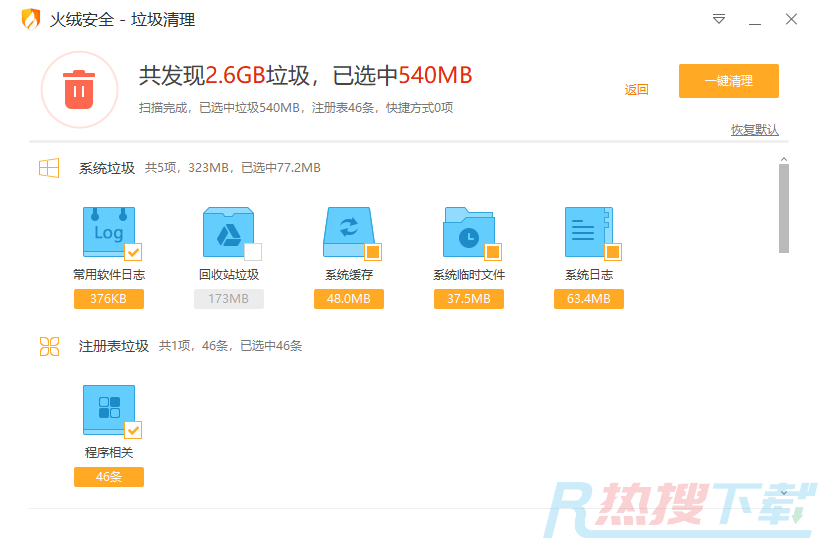Viewport: 818px width, 538px height.
Task: Open the 程序相关 registry icon
Action: (x=109, y=410)
